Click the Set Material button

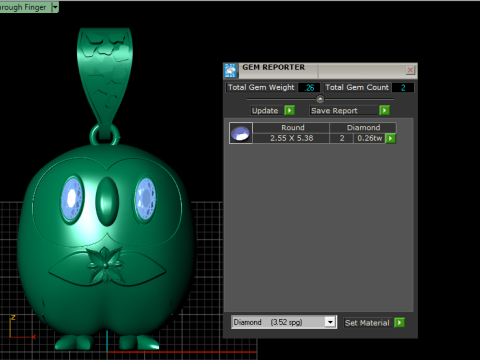click(367, 322)
